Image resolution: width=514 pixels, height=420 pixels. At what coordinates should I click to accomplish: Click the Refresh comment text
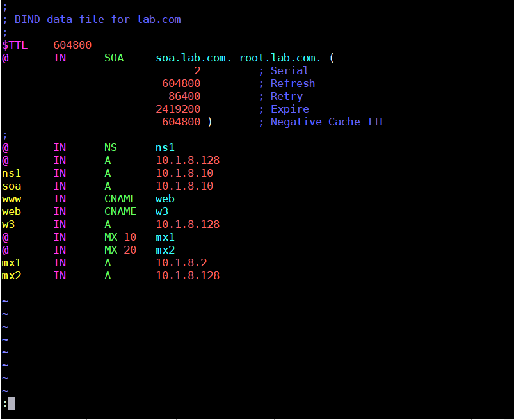click(x=293, y=83)
